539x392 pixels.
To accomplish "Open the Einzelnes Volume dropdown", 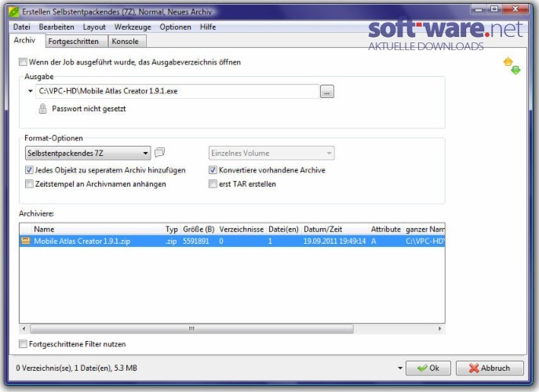I will pyautogui.click(x=271, y=153).
